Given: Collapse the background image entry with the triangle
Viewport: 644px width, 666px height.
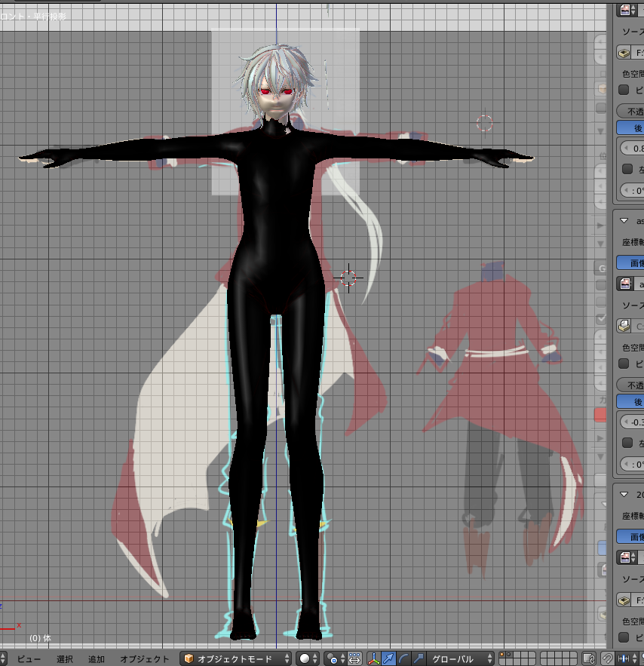Looking at the screenshot, I should pos(624,220).
